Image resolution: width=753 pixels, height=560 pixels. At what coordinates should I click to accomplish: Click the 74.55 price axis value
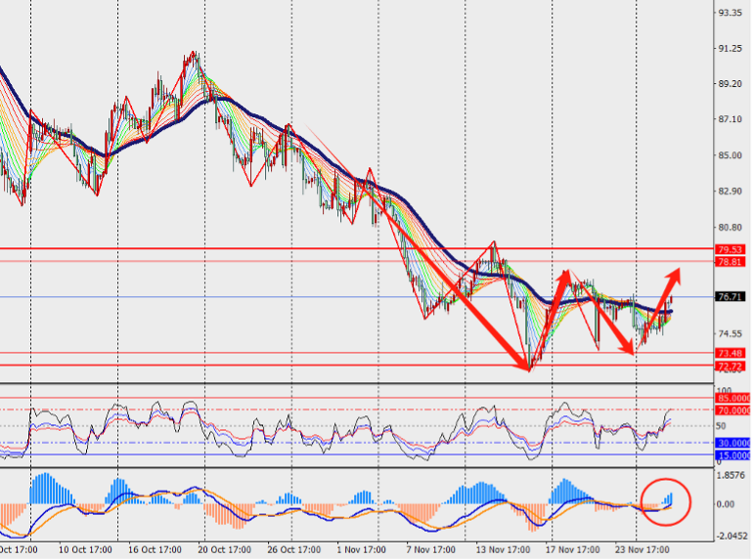[x=730, y=334]
